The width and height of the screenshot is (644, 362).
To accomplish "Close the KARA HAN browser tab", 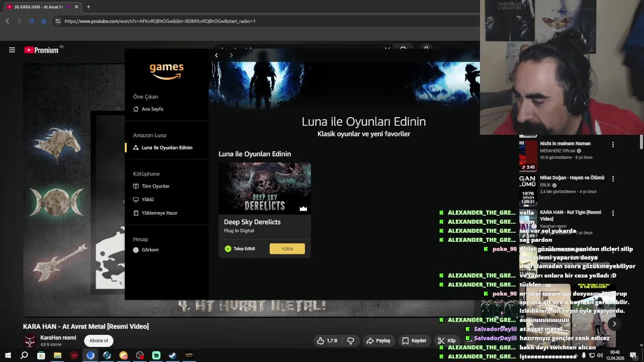I will [x=76, y=7].
